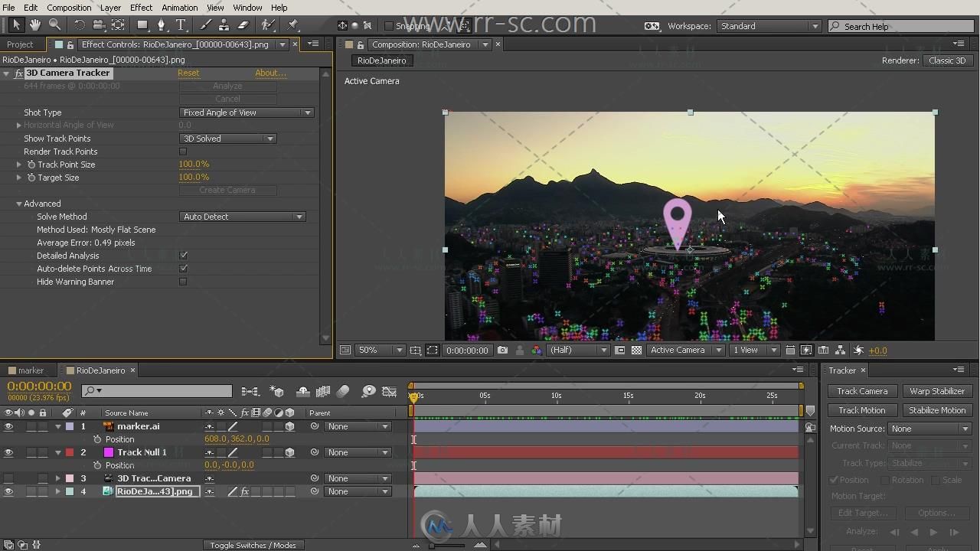Viewport: 980px width, 551px height.
Task: Enable Motion Blur for all layers
Action: tap(343, 391)
